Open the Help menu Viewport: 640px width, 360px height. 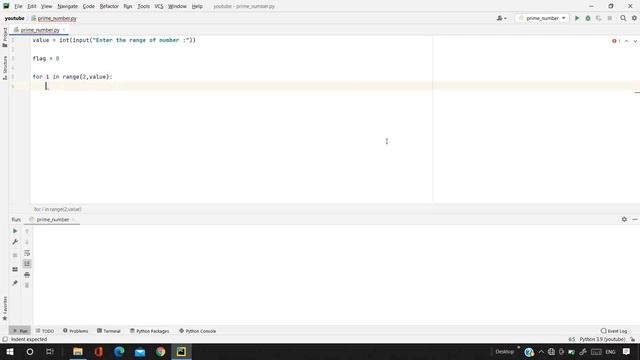[197, 7]
